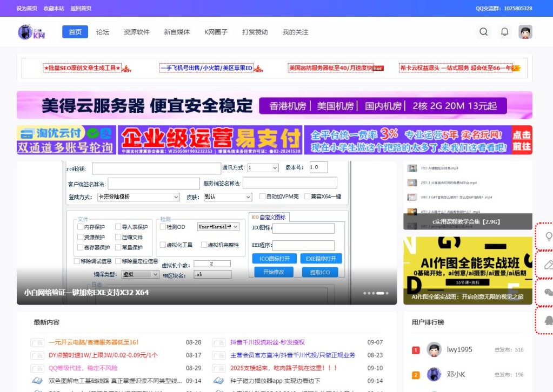This screenshot has width=553, height=392.
Task: Click the lightbulb floating sidebar icon
Action: 549,236
